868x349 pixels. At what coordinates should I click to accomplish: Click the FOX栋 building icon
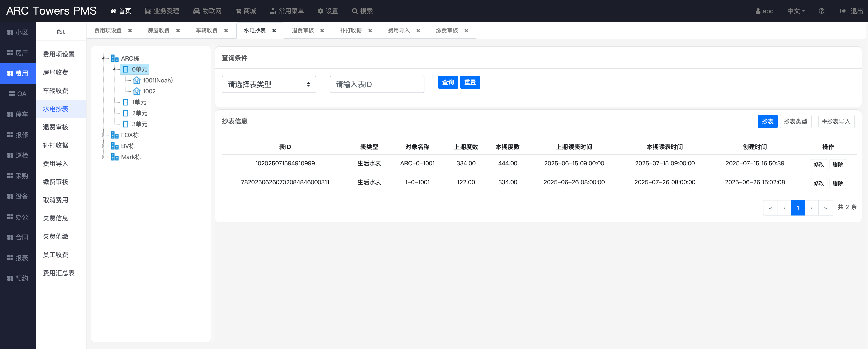click(x=115, y=135)
